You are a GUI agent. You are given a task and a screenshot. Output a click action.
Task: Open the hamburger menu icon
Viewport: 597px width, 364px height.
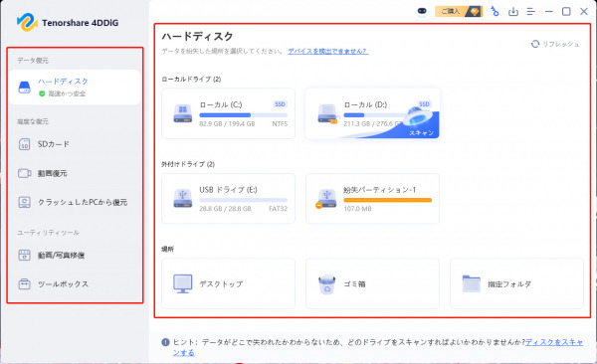pos(530,11)
